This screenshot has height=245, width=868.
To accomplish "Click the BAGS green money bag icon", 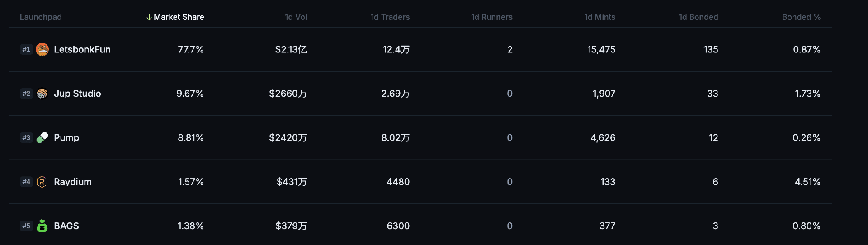I will coord(42,226).
